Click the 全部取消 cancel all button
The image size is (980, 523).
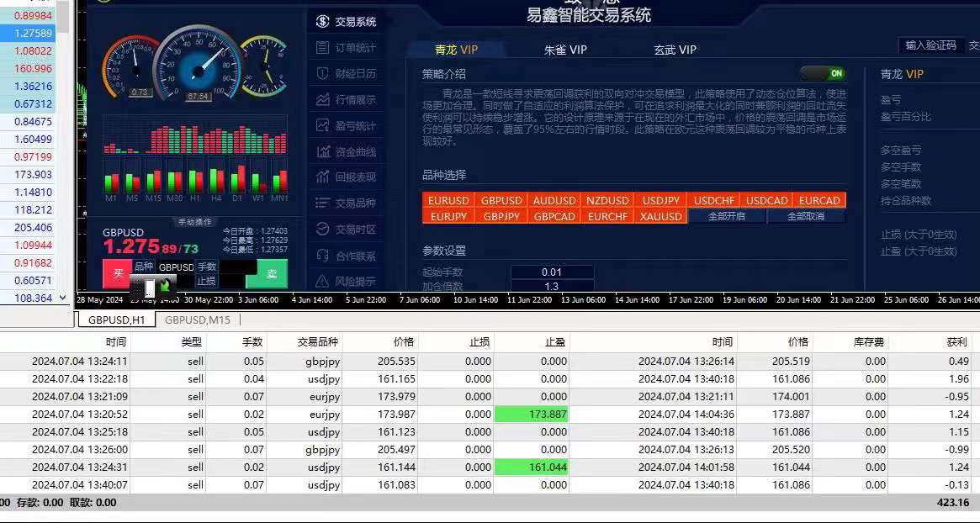coord(804,216)
